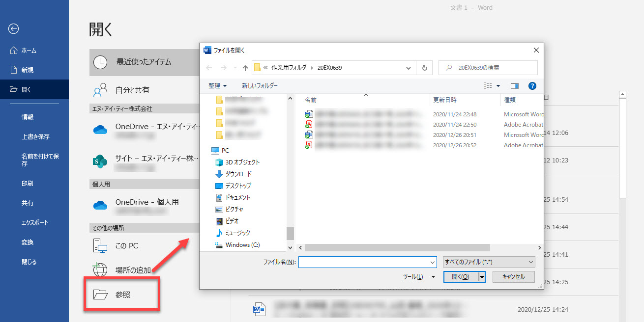
Task: Click the Up folder arrow in dialog
Action: pyautogui.click(x=245, y=68)
